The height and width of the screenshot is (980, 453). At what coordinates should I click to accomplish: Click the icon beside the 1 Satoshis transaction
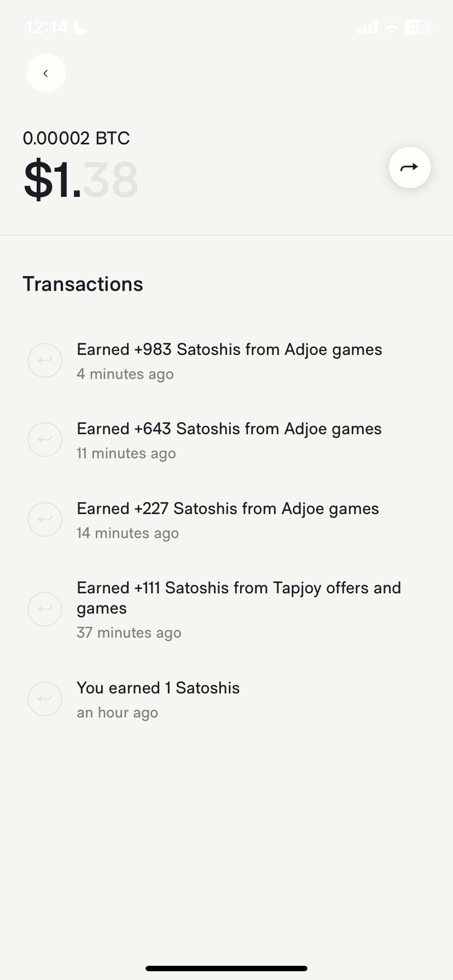45,699
